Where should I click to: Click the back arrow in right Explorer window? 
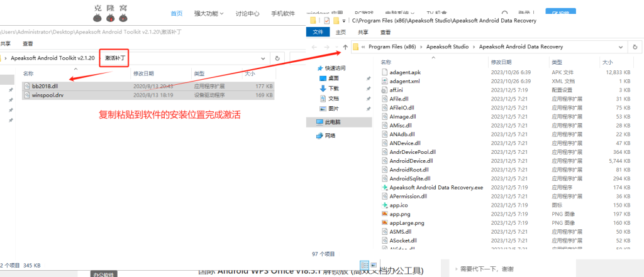click(314, 47)
